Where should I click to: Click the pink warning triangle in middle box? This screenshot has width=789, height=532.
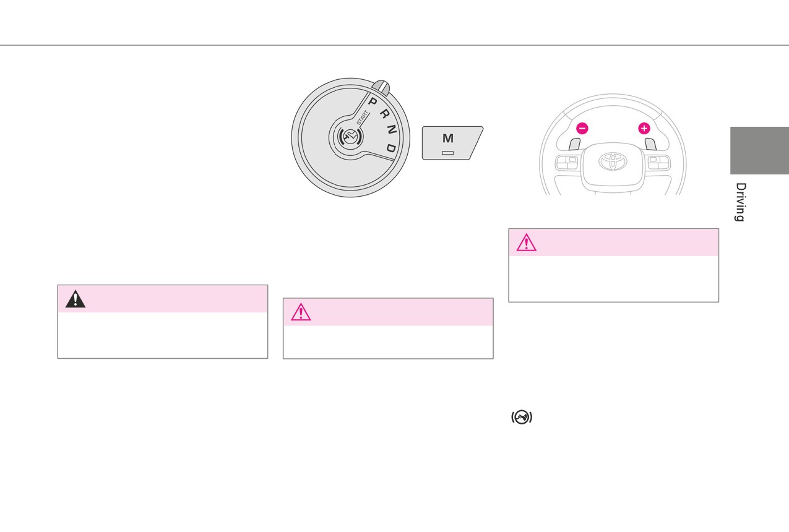(x=301, y=312)
